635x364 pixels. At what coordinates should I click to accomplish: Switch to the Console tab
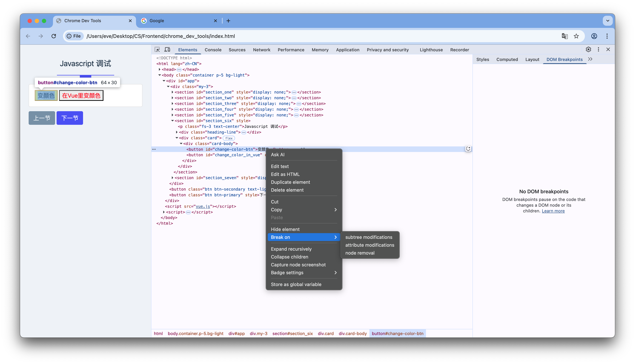213,50
